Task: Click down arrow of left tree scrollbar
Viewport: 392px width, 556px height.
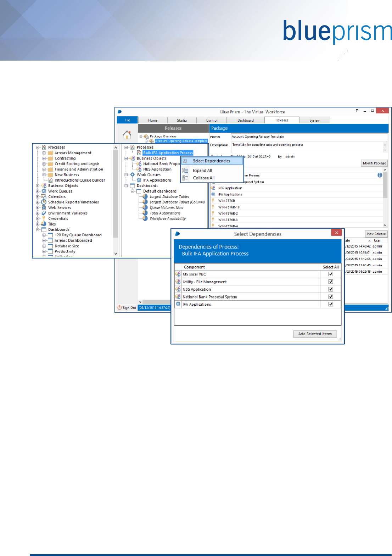Action: click(116, 254)
